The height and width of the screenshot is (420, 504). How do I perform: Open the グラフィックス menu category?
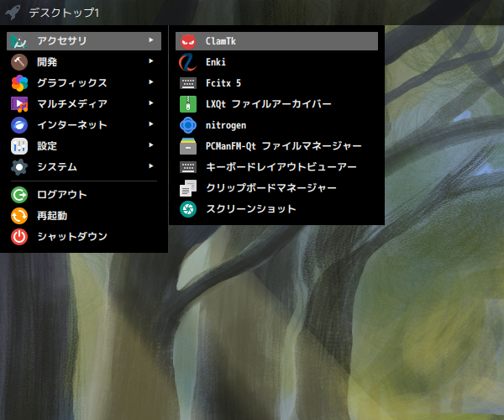84,83
